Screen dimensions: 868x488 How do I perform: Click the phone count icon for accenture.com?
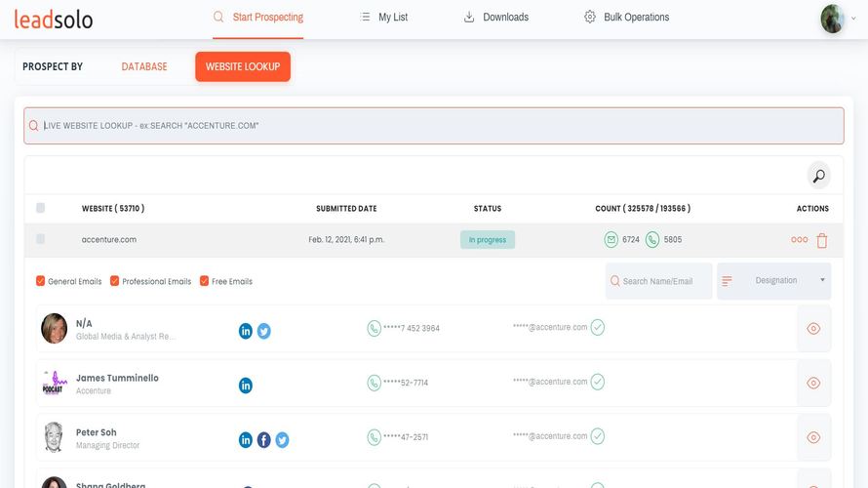coord(652,240)
